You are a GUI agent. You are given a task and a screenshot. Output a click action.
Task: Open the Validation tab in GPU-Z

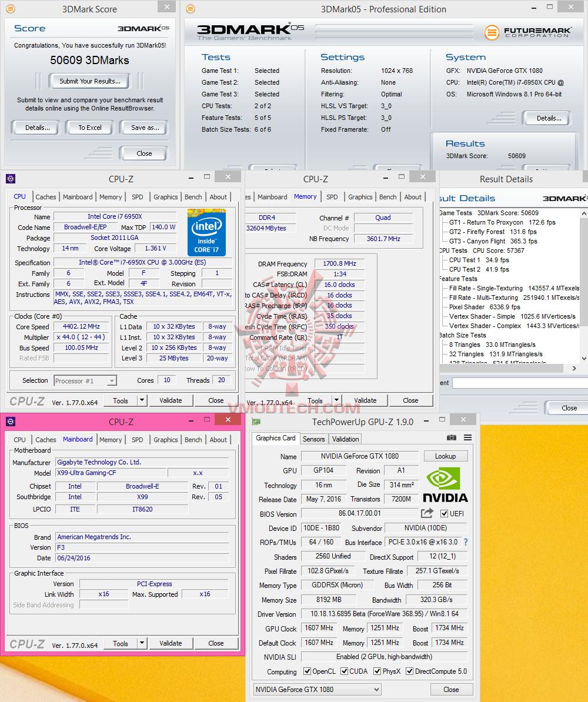tap(345, 439)
